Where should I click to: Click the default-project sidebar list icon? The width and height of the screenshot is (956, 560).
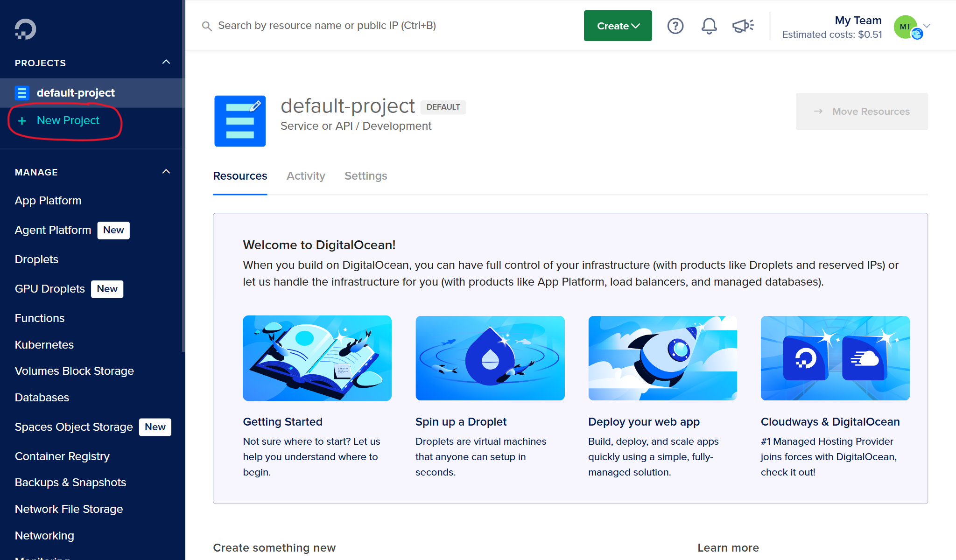point(22,93)
